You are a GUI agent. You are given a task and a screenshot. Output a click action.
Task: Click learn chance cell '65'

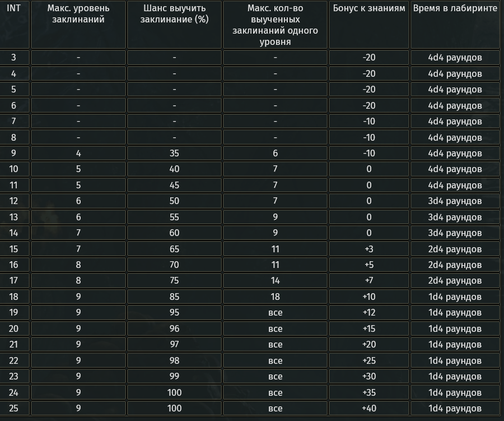[174, 249]
